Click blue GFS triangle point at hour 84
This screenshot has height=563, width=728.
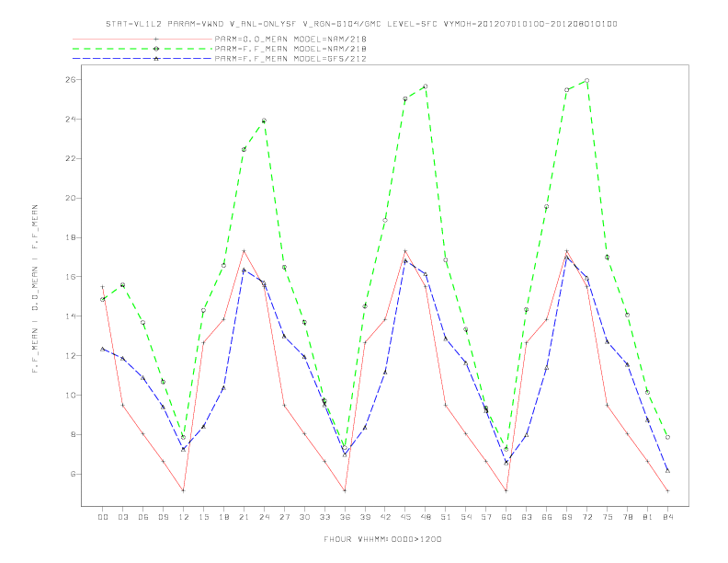[x=667, y=471]
